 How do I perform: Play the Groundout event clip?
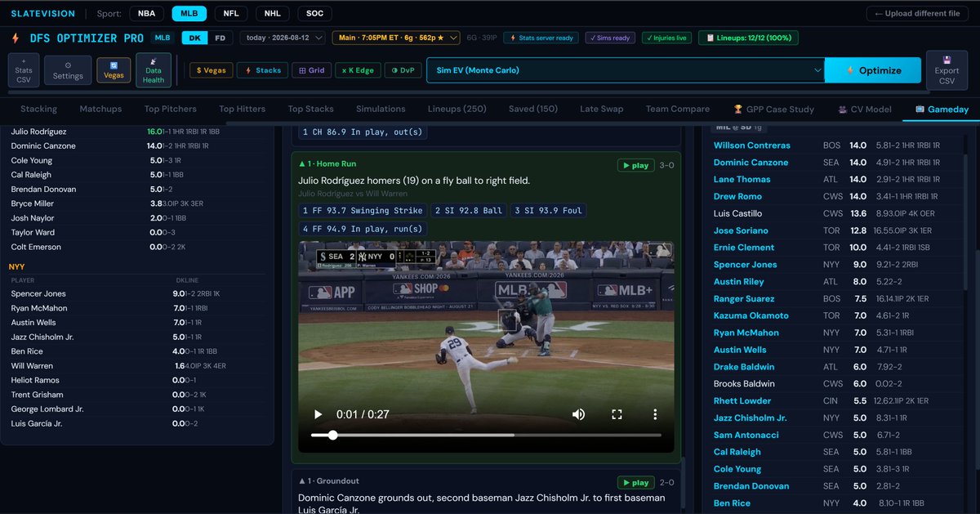coord(635,482)
